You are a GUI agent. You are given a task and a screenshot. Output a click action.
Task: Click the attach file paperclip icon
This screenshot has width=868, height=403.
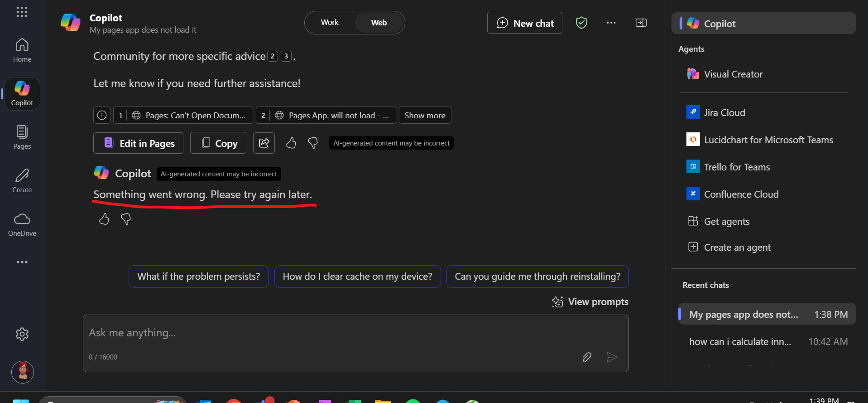point(587,357)
